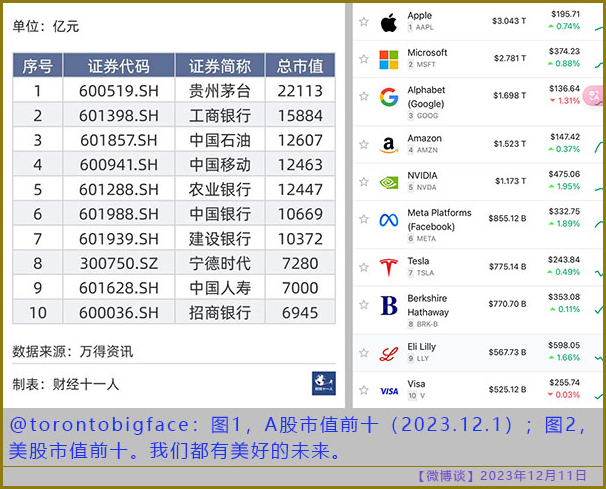Select the 工商银行 name cell

coord(220,115)
